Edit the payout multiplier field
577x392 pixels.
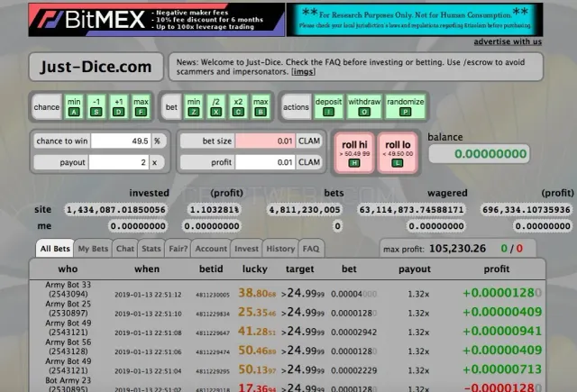118,162
